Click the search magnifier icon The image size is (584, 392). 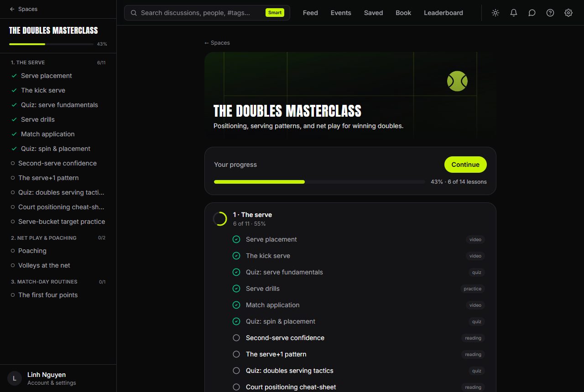(x=134, y=13)
